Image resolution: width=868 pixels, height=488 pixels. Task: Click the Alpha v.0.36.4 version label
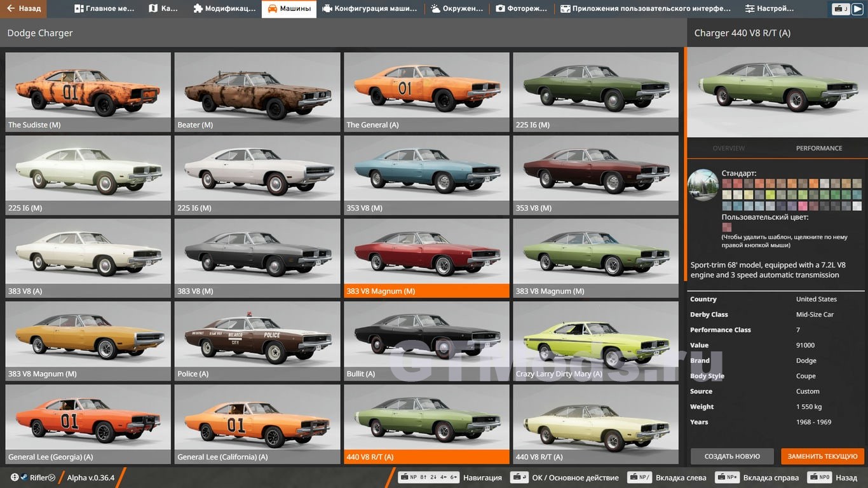pos(91,477)
